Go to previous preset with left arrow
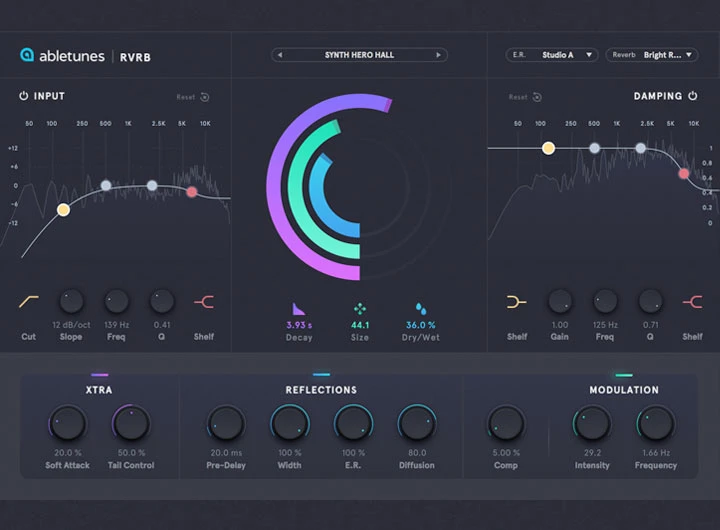 click(x=280, y=55)
